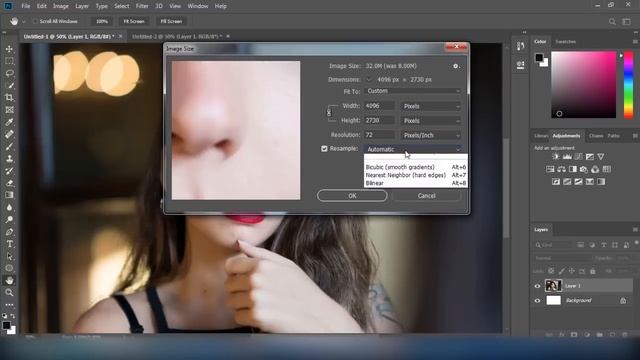
Task: Toggle Scroll All Windows checkbox
Action: [x=35, y=21]
